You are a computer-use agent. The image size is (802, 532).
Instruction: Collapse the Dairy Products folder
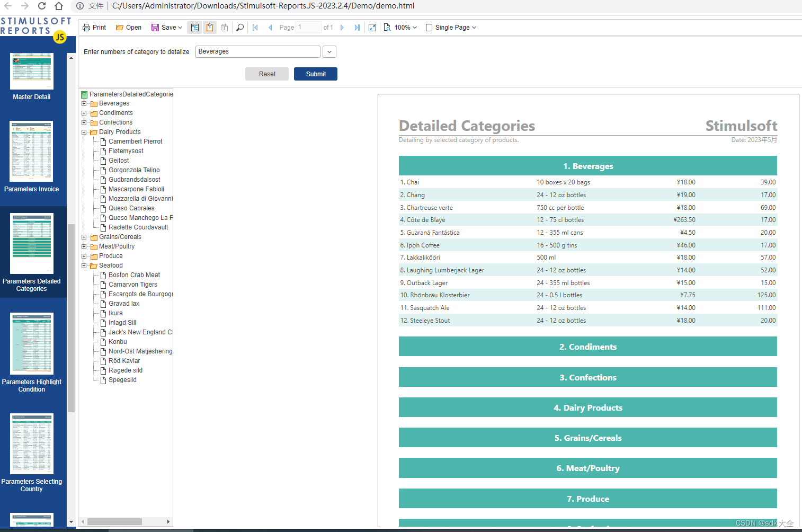pos(84,132)
